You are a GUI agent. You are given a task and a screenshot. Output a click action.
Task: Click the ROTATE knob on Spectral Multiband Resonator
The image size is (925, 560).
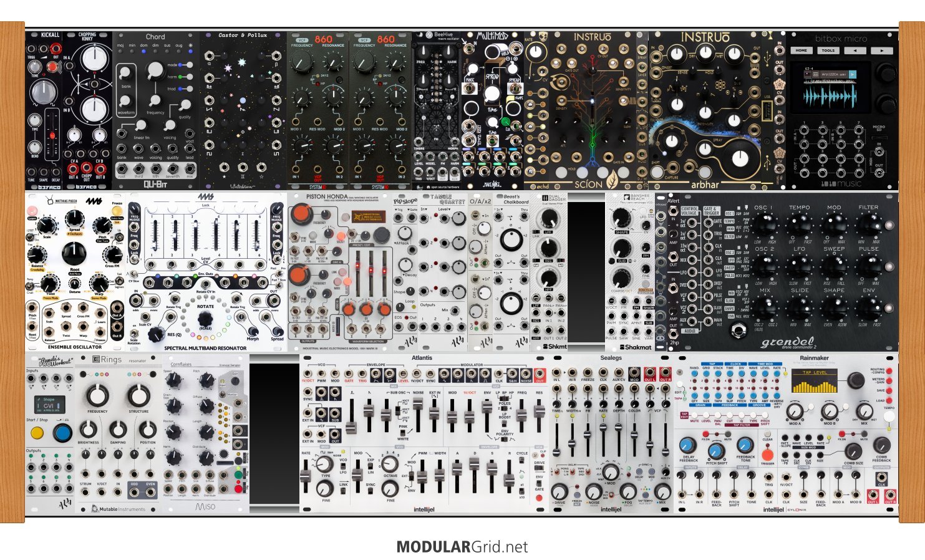click(x=206, y=320)
